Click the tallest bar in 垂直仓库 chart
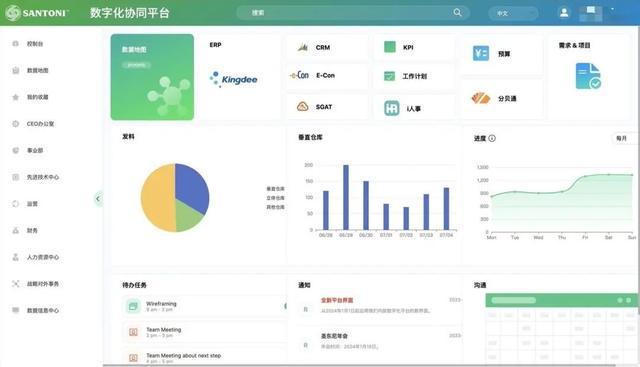640x367 pixels. click(346, 197)
